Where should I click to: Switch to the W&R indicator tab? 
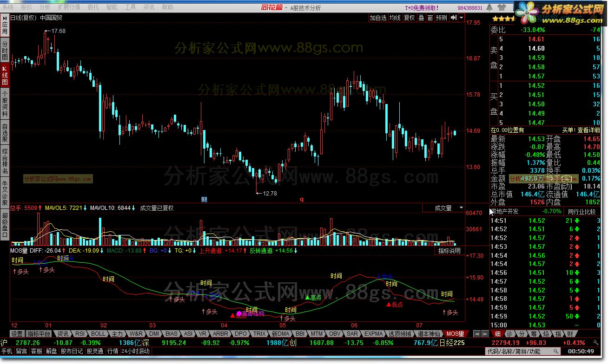coord(136,334)
